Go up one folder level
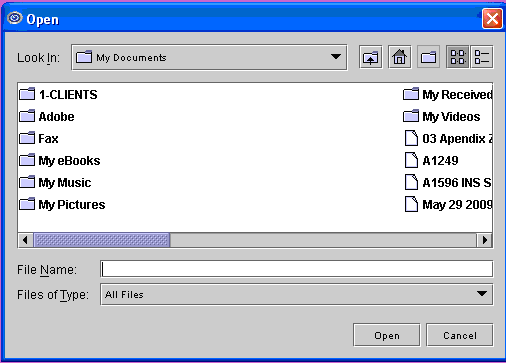The width and height of the screenshot is (506, 363). [370, 57]
